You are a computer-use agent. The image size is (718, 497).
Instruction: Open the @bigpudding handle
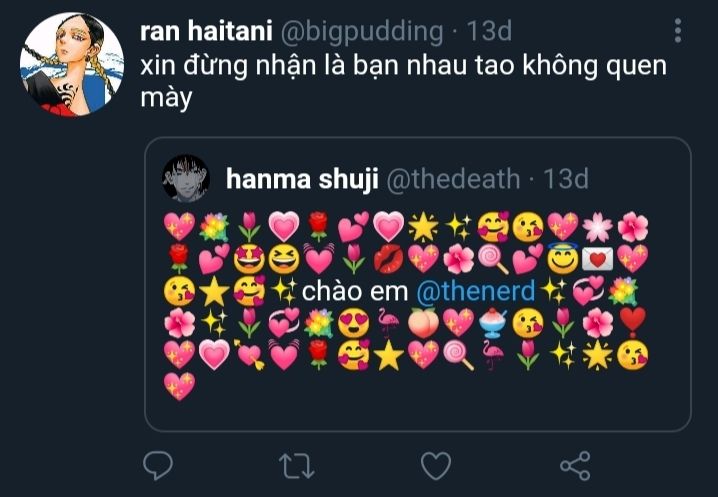tap(362, 32)
